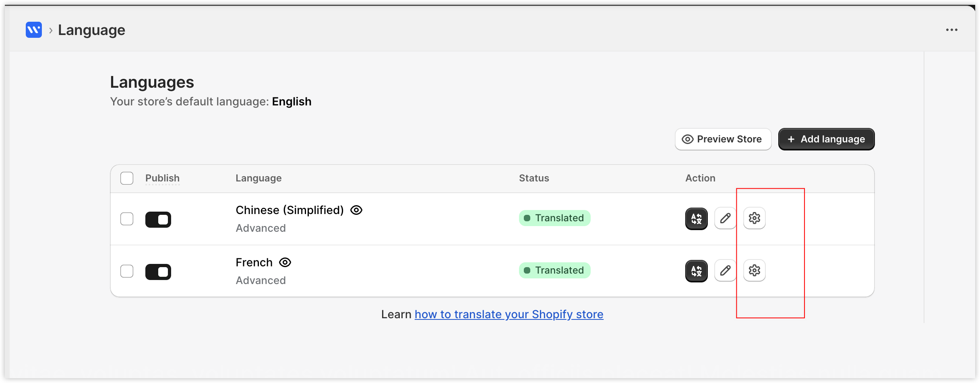Open the three-dot more options menu

point(951,30)
